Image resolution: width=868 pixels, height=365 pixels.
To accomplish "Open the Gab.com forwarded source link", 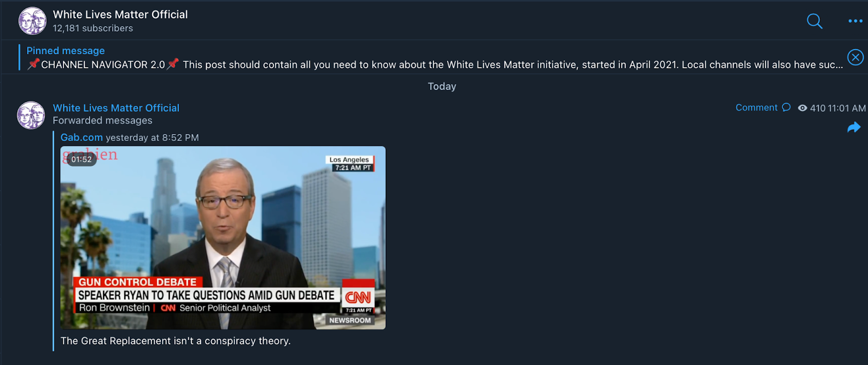I will [x=81, y=137].
